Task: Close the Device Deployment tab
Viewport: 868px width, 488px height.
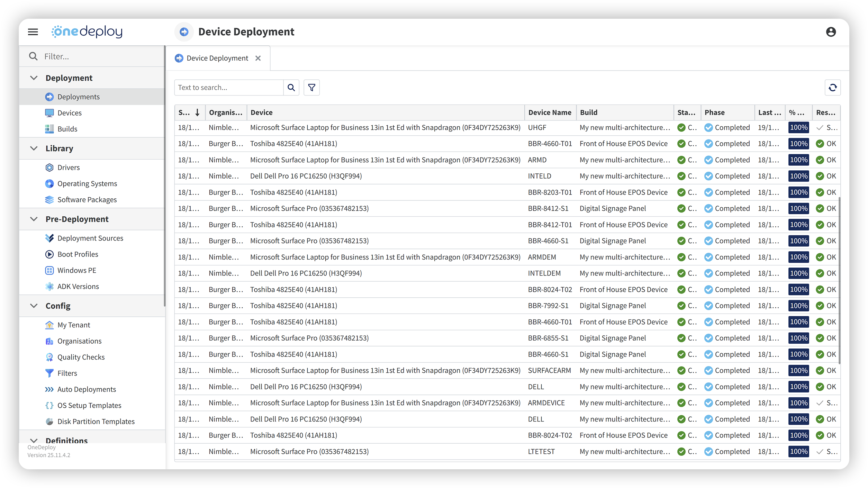Action: (x=258, y=58)
